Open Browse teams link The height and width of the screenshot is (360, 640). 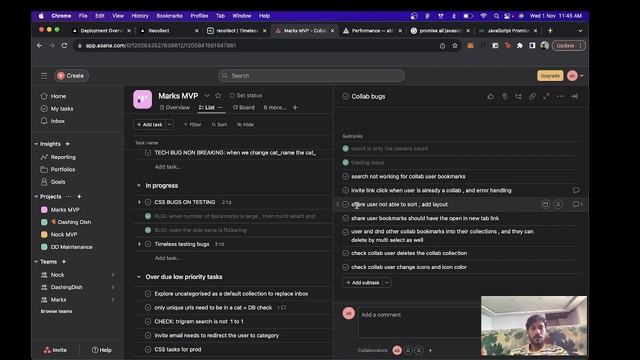(x=56, y=311)
